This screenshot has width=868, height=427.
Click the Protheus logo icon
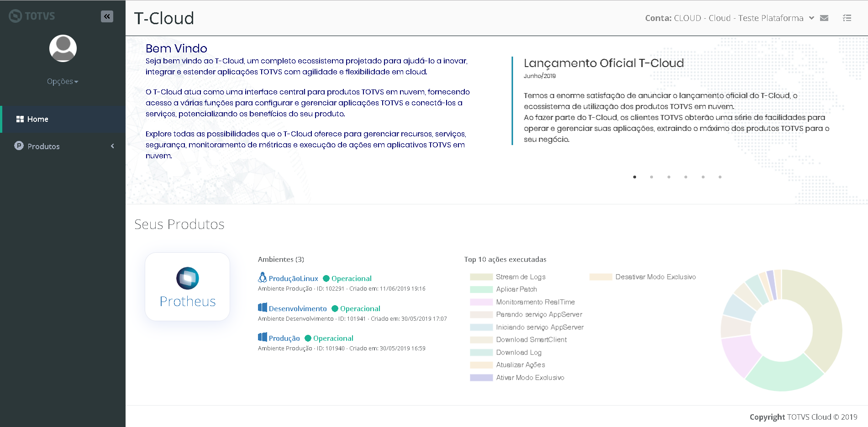188,278
